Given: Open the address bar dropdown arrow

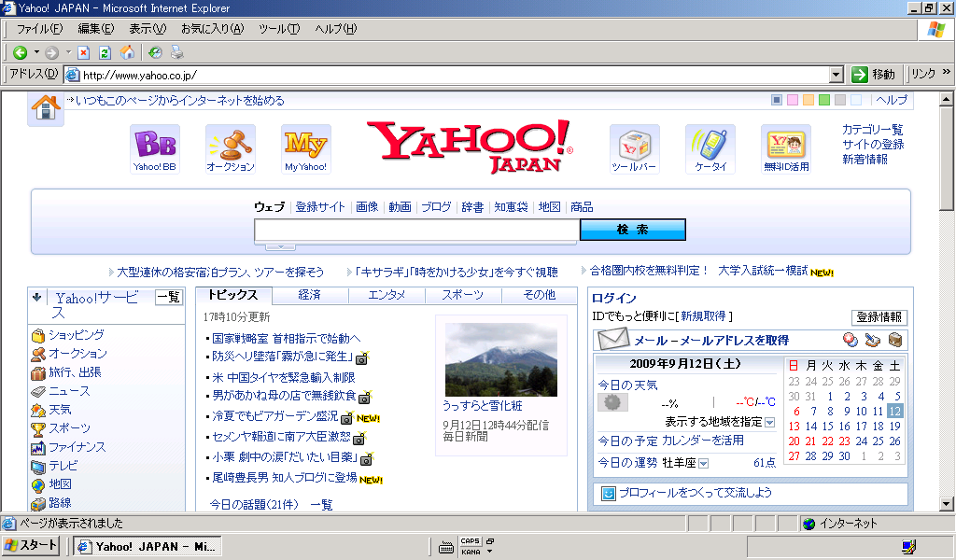Looking at the screenshot, I should pos(836,75).
